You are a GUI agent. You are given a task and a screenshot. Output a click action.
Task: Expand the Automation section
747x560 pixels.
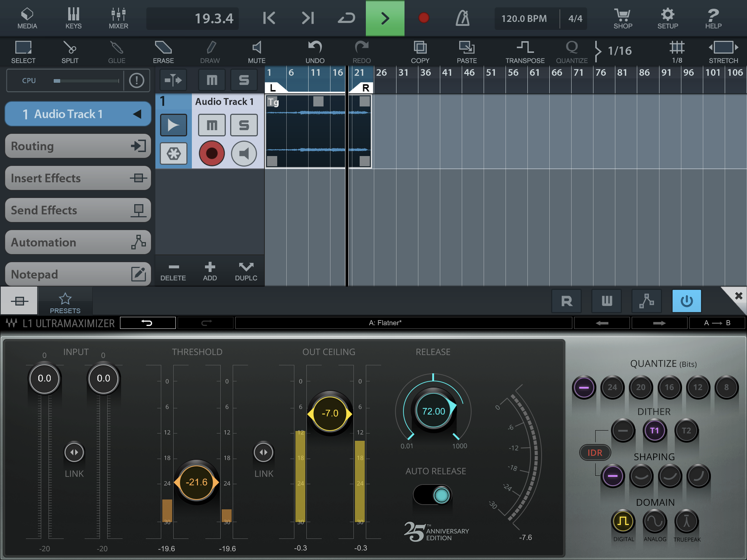(78, 242)
